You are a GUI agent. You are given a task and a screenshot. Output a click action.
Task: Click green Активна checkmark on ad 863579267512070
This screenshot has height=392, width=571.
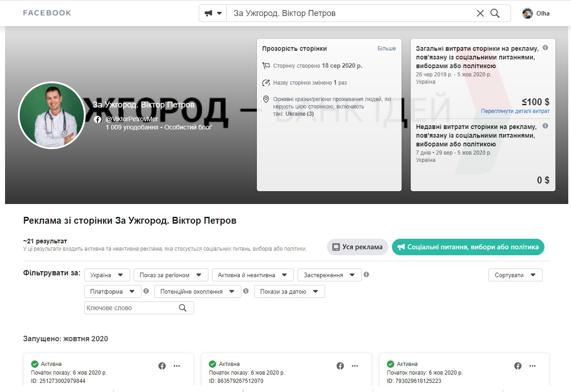click(212, 364)
